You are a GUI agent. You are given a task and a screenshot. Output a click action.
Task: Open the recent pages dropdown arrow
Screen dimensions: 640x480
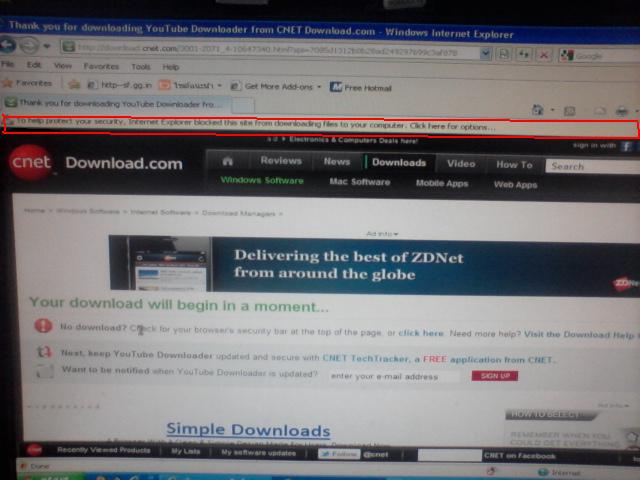coord(47,46)
